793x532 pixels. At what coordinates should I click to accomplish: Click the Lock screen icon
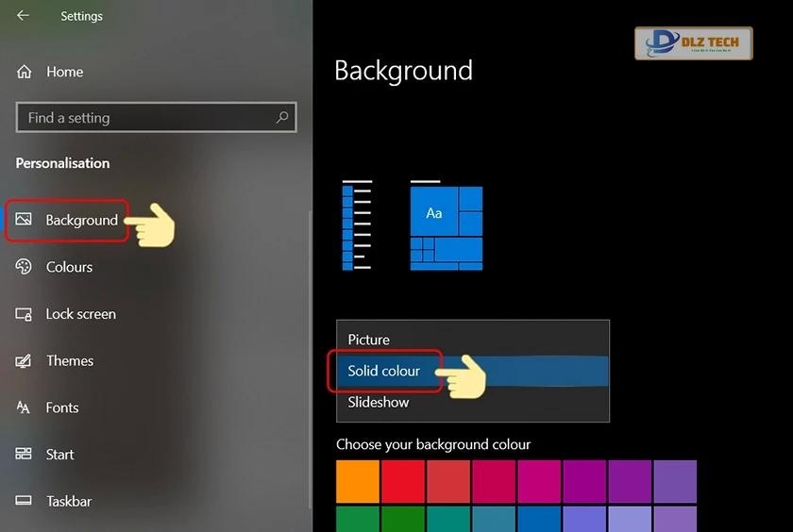tap(25, 314)
